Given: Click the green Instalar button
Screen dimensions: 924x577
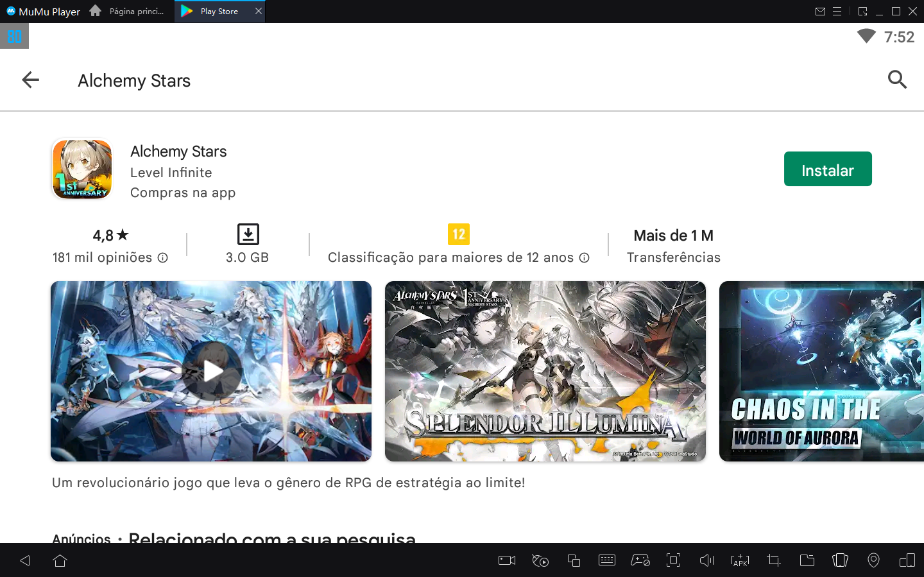Looking at the screenshot, I should pyautogui.click(x=828, y=169).
